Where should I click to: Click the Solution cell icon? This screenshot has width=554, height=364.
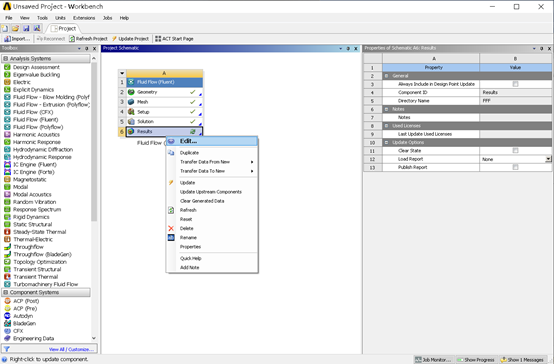131,122
